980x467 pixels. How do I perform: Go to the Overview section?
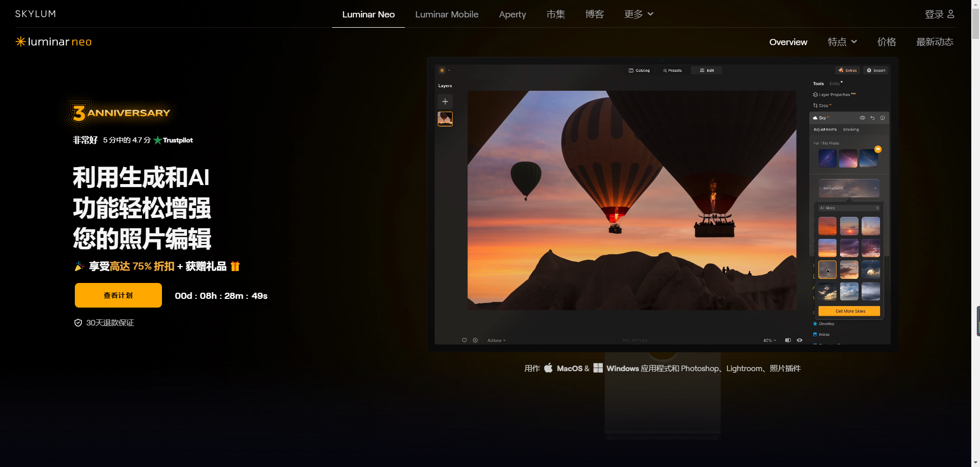pyautogui.click(x=788, y=42)
